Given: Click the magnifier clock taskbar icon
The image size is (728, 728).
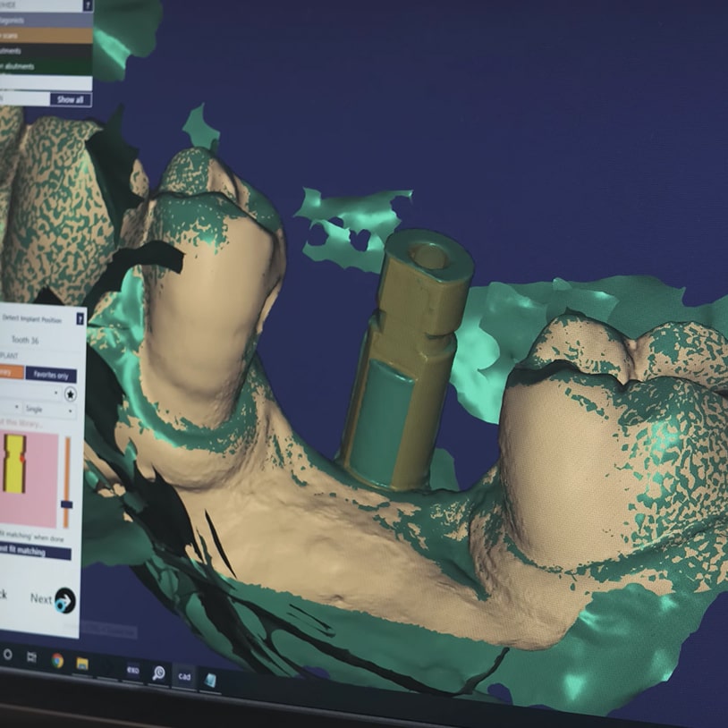Looking at the screenshot, I should (158, 673).
